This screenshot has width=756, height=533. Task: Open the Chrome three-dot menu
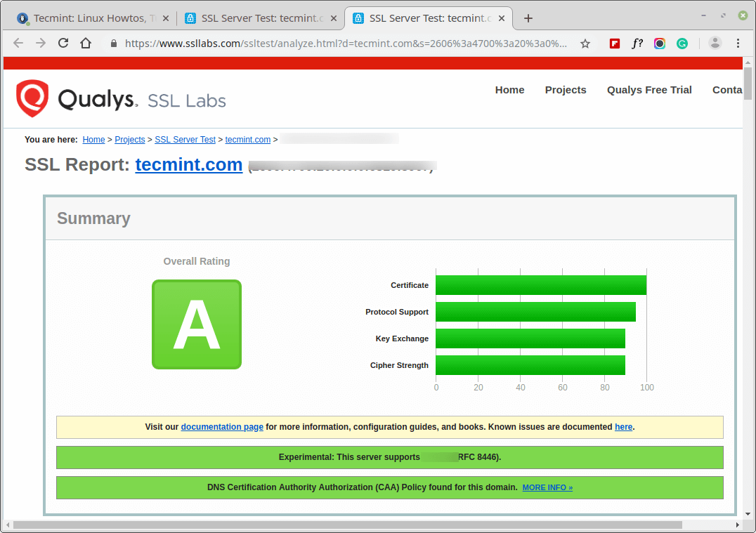[x=738, y=44]
